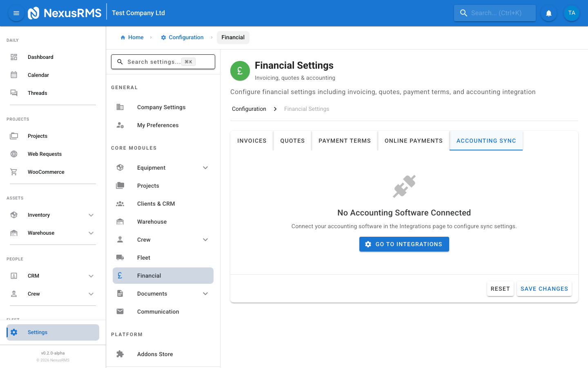Image resolution: width=588 pixels, height=368 pixels.
Task: Save changes to financial settings
Action: point(544,289)
